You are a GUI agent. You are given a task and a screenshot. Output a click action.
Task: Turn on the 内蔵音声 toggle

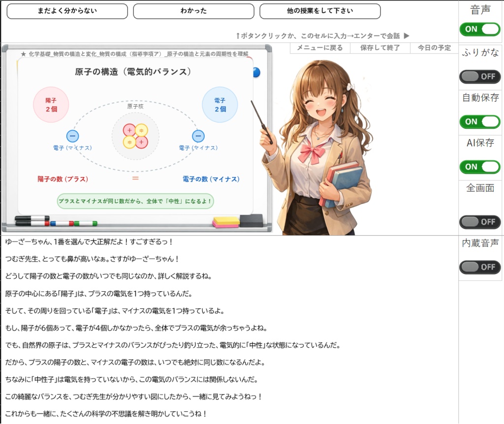(x=480, y=267)
